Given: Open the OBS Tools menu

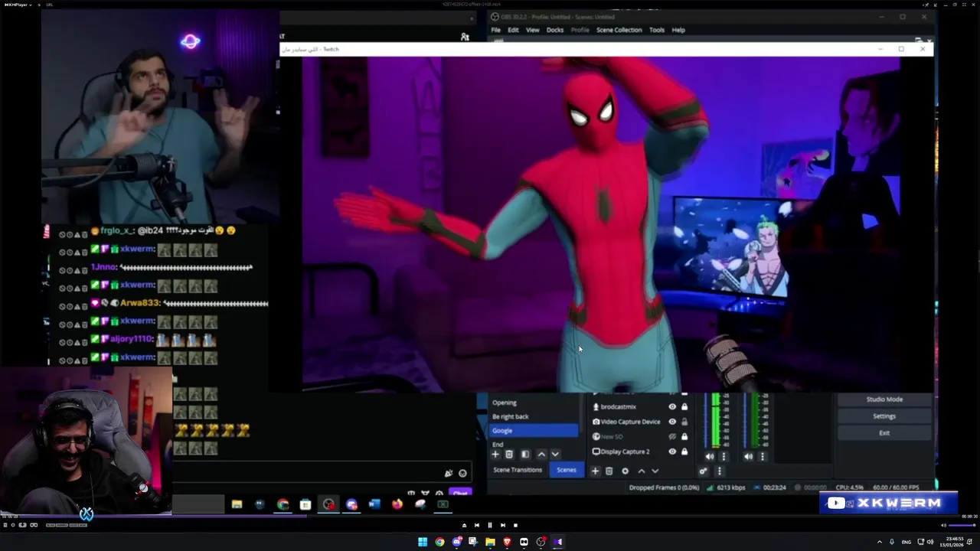Looking at the screenshot, I should click(x=657, y=30).
